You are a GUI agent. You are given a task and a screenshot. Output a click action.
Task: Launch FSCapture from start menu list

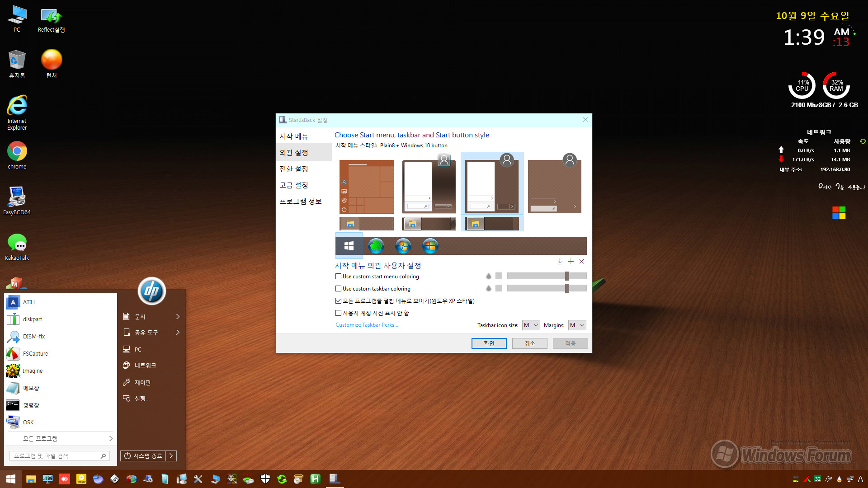pyautogui.click(x=60, y=354)
